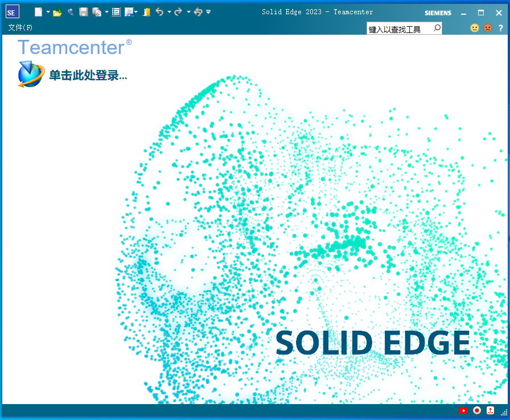510x420 pixels.
Task: Send negative feedback with the frowning face
Action: [x=488, y=28]
